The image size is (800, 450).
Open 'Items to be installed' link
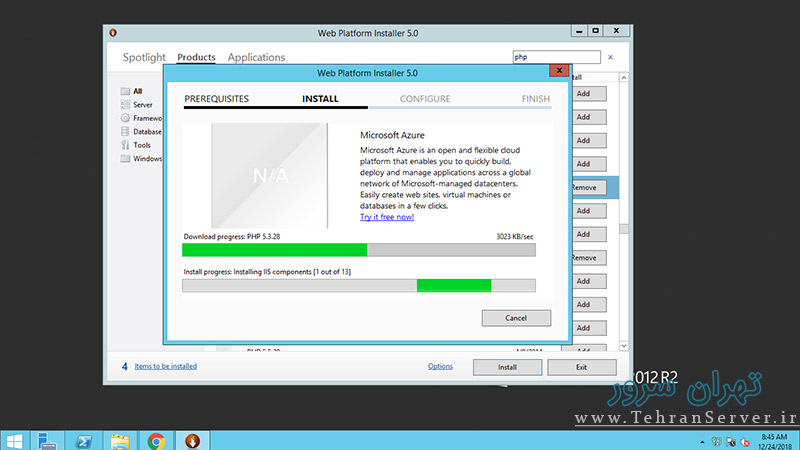[166, 366]
